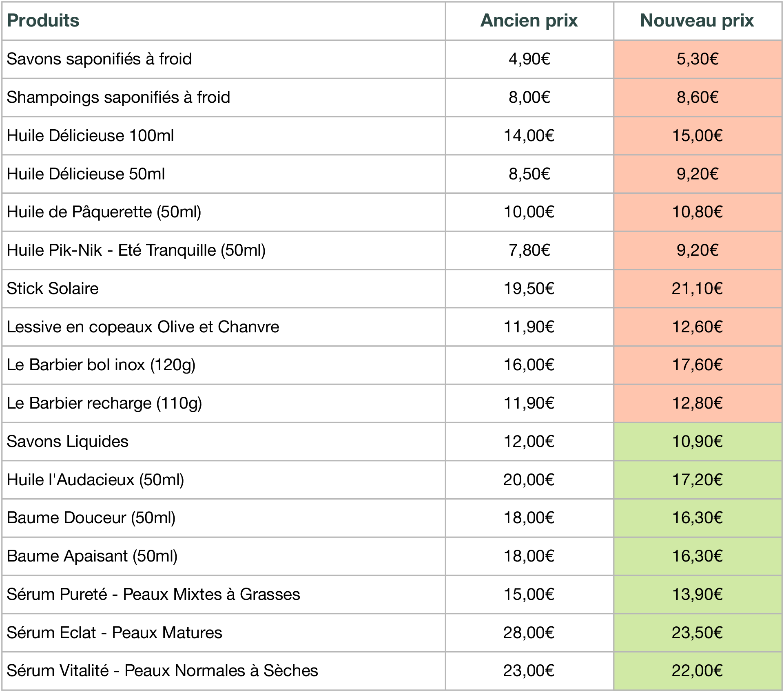The width and height of the screenshot is (784, 692).
Task: Click old price 8,00€
Action: (529, 97)
